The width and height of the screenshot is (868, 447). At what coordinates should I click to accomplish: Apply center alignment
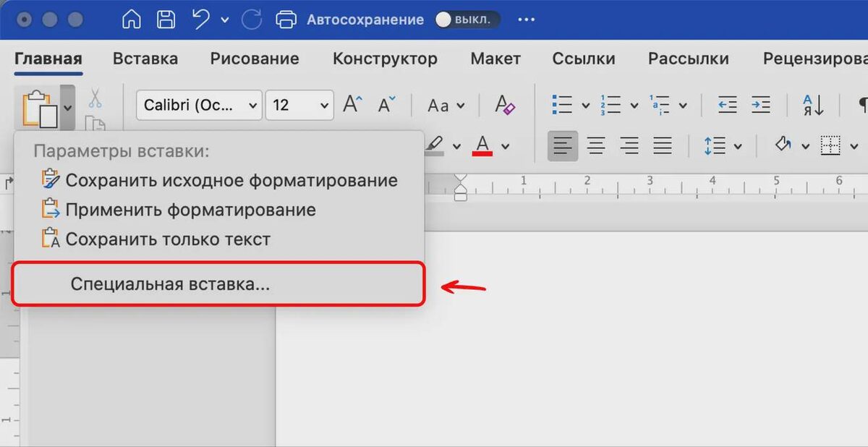(x=596, y=145)
